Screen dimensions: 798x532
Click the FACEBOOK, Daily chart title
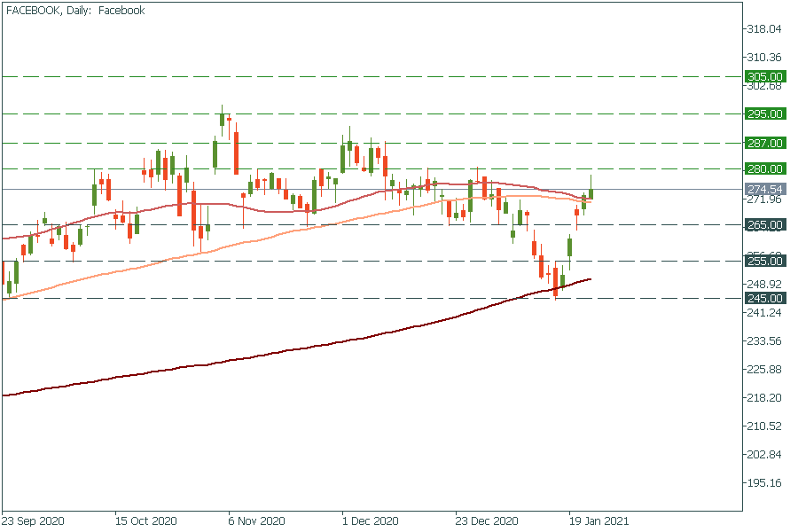pyautogui.click(x=75, y=11)
